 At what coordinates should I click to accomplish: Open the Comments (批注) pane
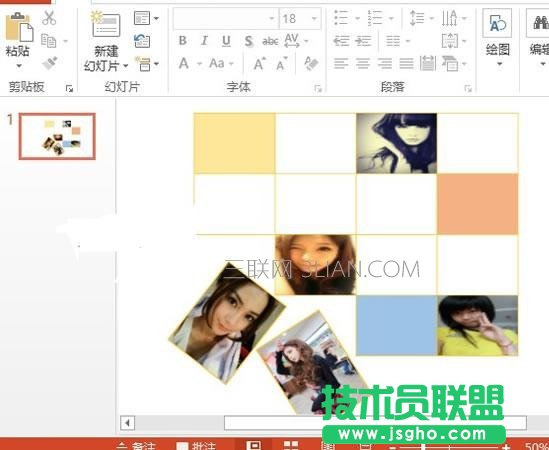[x=195, y=446]
